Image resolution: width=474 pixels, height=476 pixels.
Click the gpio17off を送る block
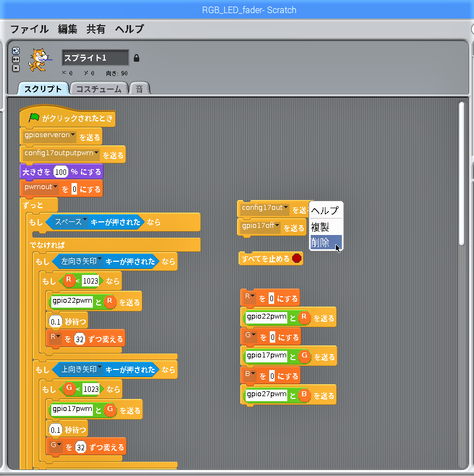pyautogui.click(x=272, y=227)
